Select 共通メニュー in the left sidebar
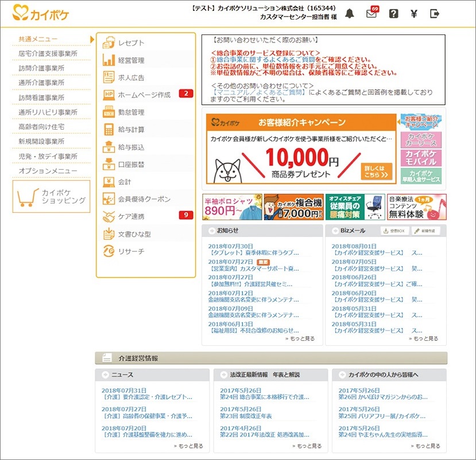 tap(38, 39)
